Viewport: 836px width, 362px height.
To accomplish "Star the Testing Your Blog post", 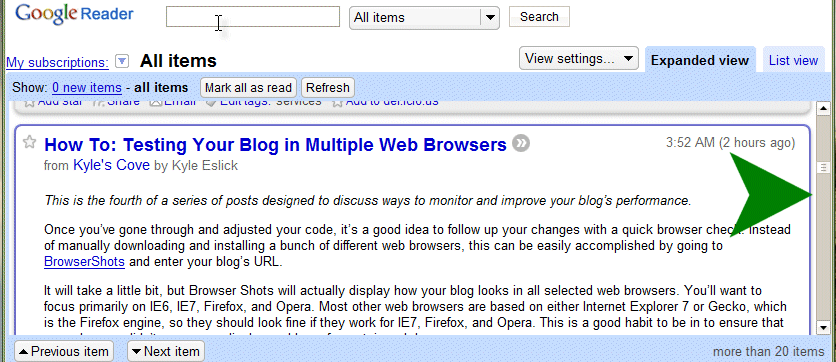I will [30, 142].
